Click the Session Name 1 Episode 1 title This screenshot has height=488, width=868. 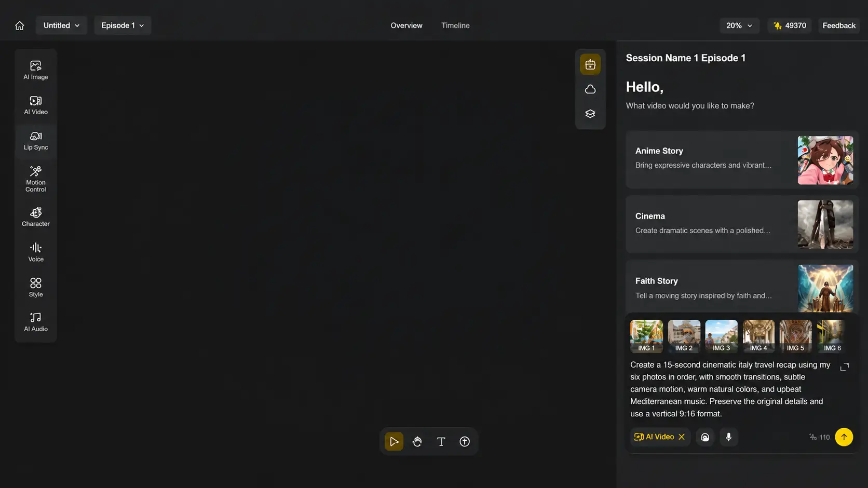click(686, 58)
